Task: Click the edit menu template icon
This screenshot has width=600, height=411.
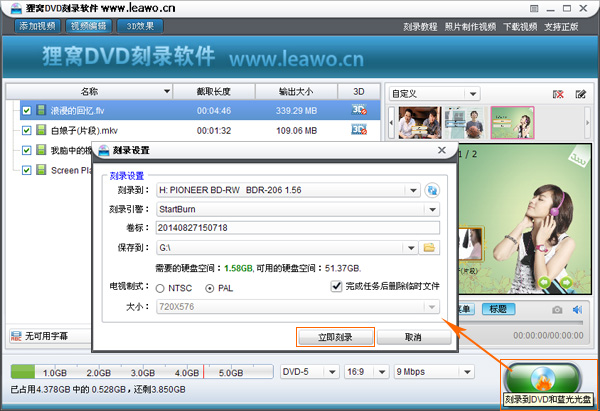Action: pos(580,94)
